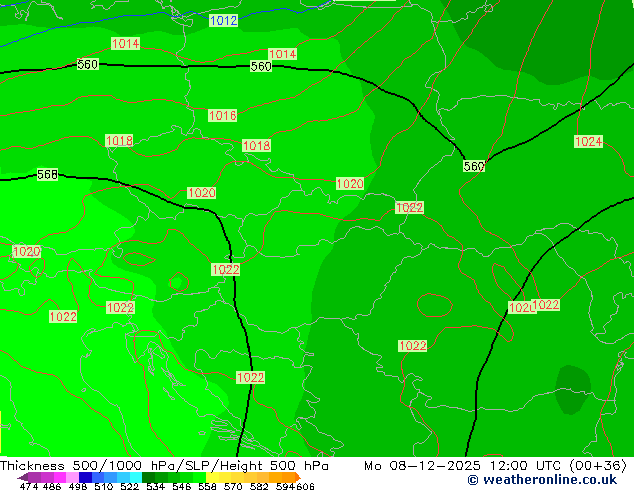Click the legend value 582

tap(259, 486)
